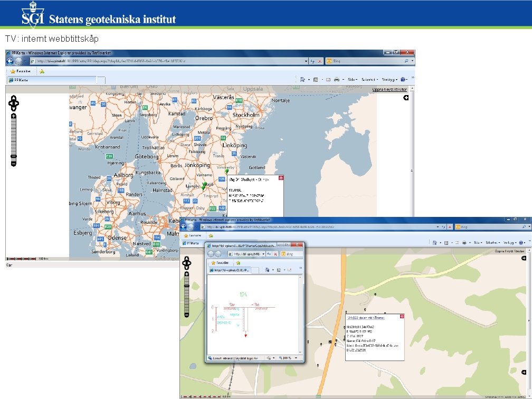Close the info popup on the upper map
This screenshot has height=399, width=532.
(x=281, y=178)
